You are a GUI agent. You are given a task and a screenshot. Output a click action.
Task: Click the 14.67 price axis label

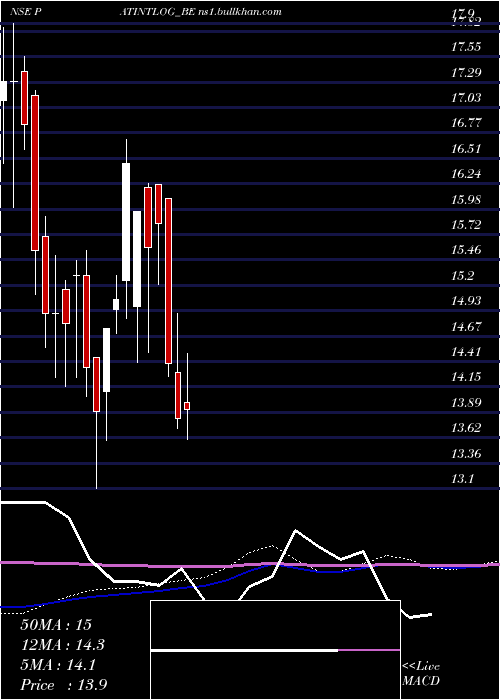466,326
